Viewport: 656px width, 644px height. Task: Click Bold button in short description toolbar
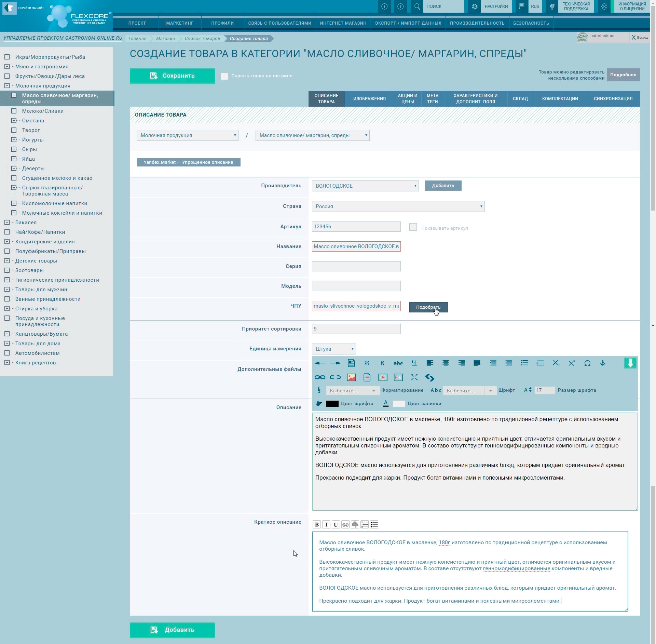pos(317,524)
